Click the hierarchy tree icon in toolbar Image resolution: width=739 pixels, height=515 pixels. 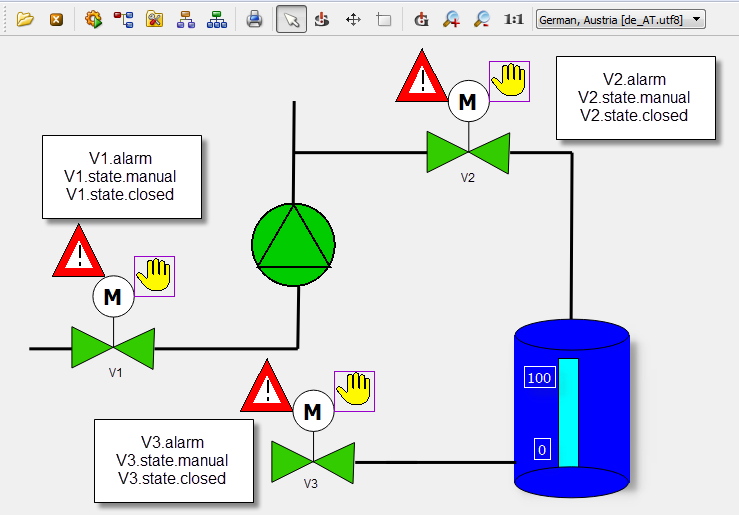click(186, 19)
